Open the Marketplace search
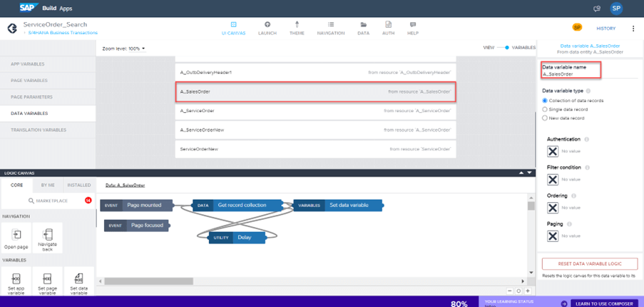The image size is (644, 307). (x=48, y=201)
